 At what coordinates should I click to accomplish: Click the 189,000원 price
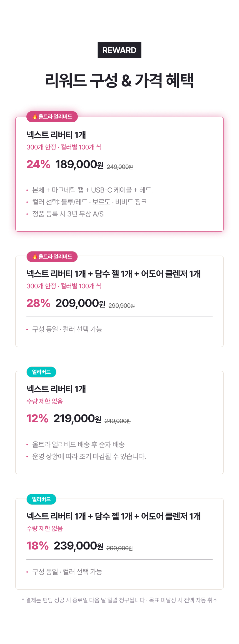click(x=79, y=164)
